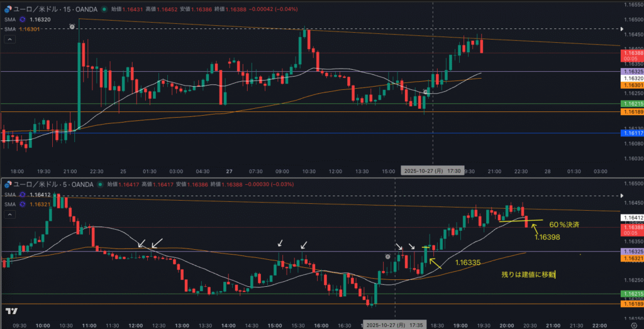Screen dimensions: 644x329
Task: Click the white SMA indicator icon in upper chart
Action: [x=22, y=20]
